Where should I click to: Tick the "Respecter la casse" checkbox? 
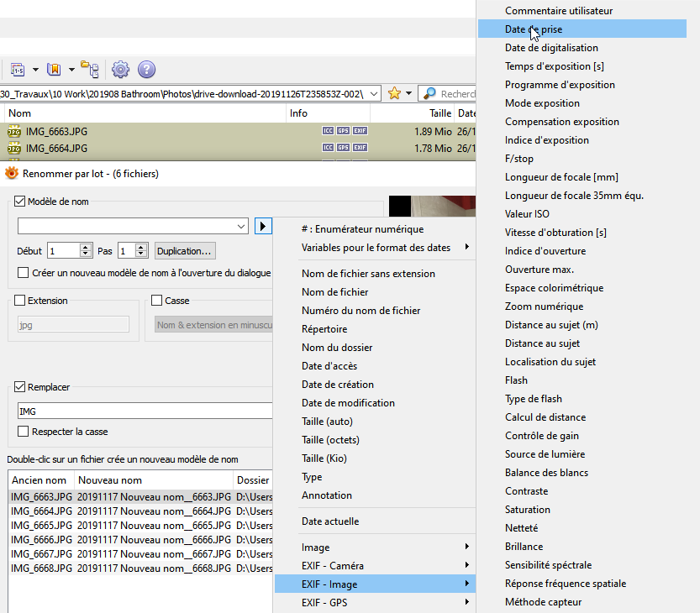tap(24, 432)
